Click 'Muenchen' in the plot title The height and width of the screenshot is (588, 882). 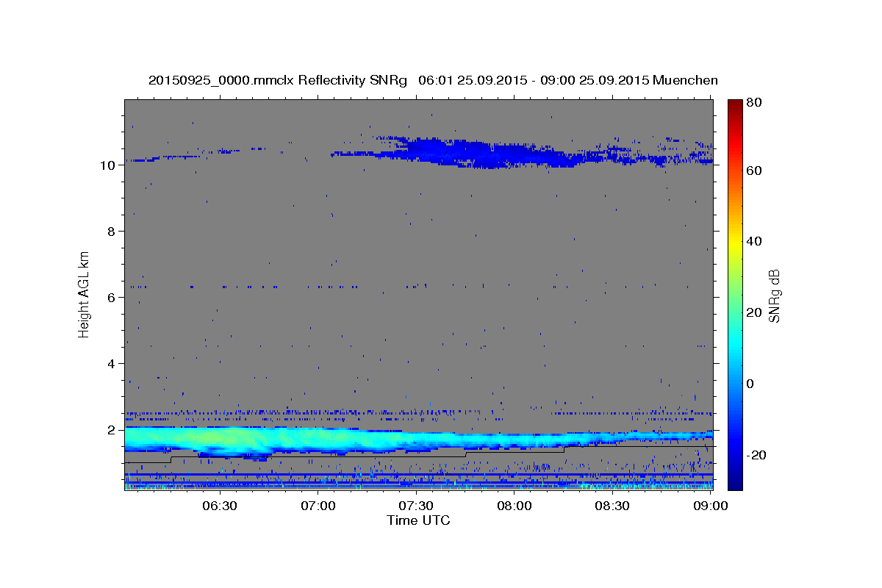pos(684,80)
